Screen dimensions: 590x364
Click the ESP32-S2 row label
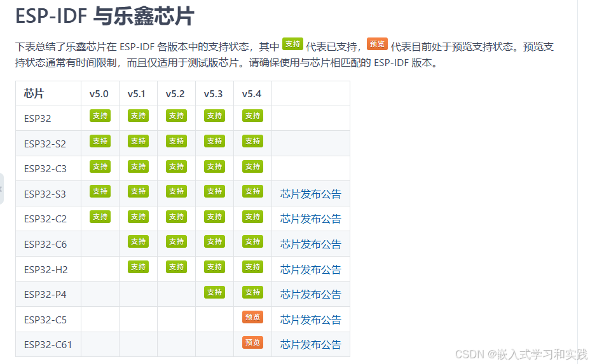click(x=45, y=144)
